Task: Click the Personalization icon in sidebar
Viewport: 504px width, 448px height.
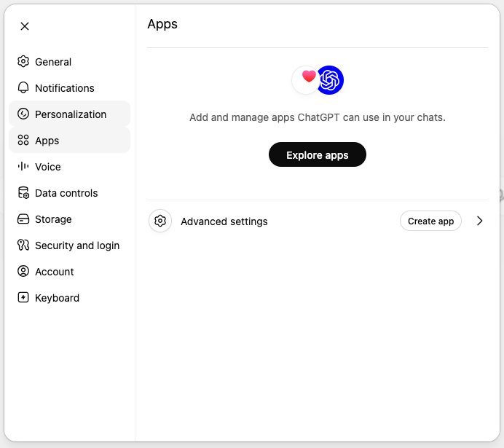Action: click(x=23, y=114)
